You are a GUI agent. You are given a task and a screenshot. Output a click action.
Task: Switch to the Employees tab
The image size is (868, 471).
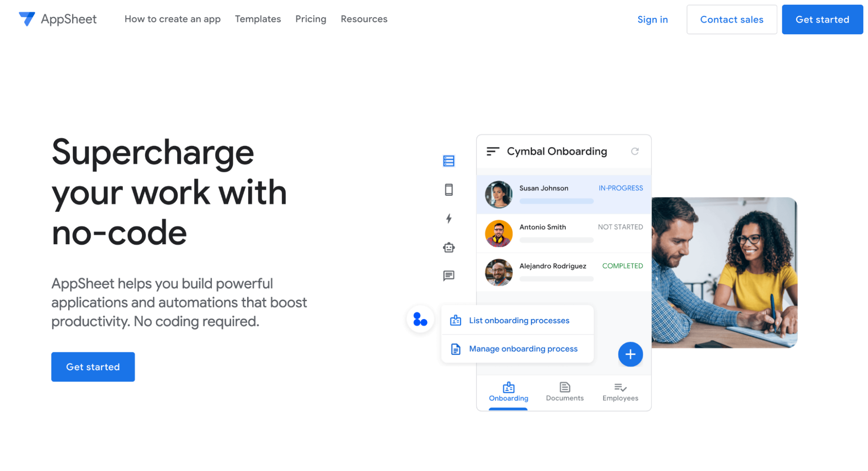click(x=620, y=391)
